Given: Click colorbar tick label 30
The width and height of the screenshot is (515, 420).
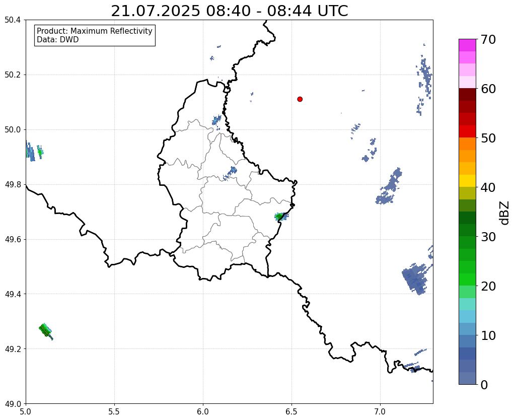Looking at the screenshot, I should point(488,237).
